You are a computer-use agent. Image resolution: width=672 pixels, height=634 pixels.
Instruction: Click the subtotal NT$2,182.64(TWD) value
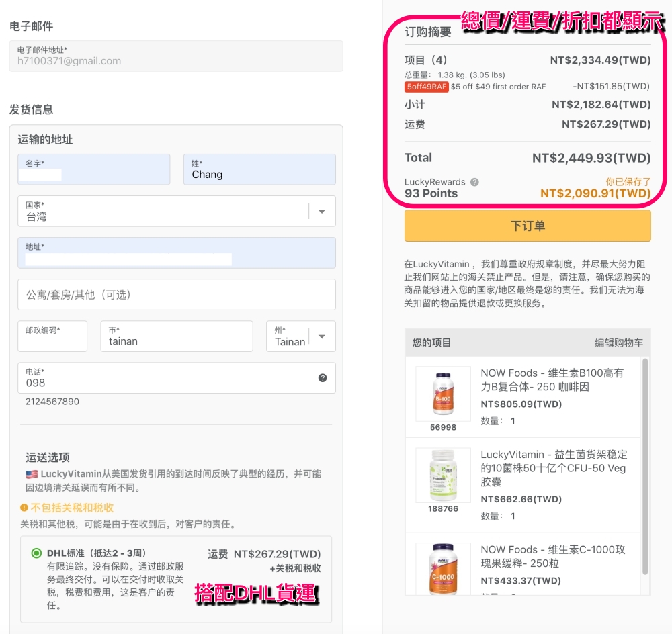pos(601,105)
